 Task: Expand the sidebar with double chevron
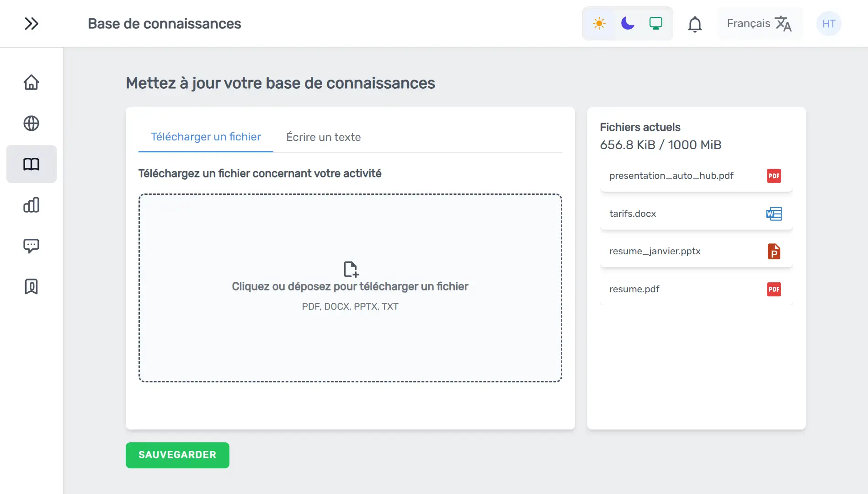(31, 23)
